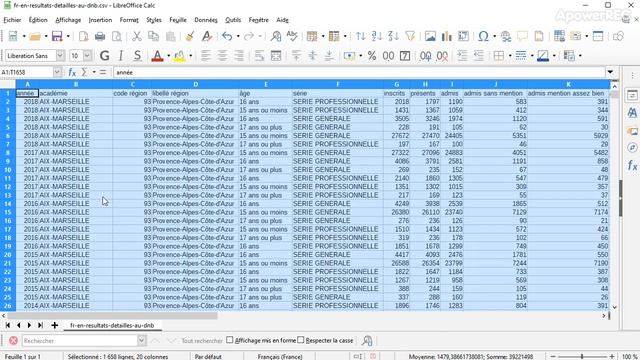The height and width of the screenshot is (360, 640).
Task: Toggle merge and center cells
Action: pos(276,56)
